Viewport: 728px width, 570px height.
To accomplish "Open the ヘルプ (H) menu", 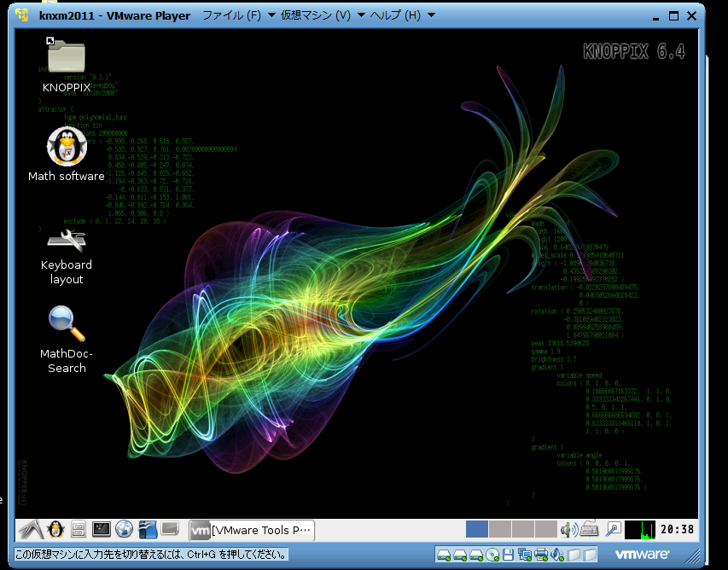I will pyautogui.click(x=395, y=15).
